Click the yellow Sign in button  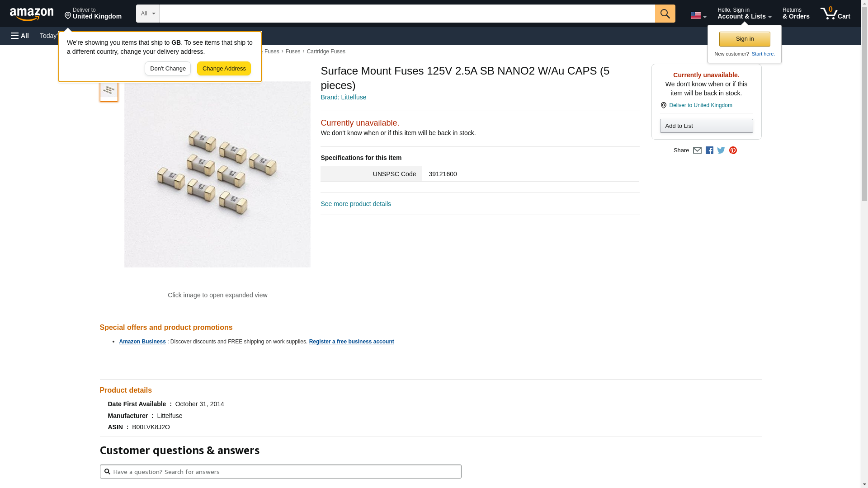coord(745,39)
